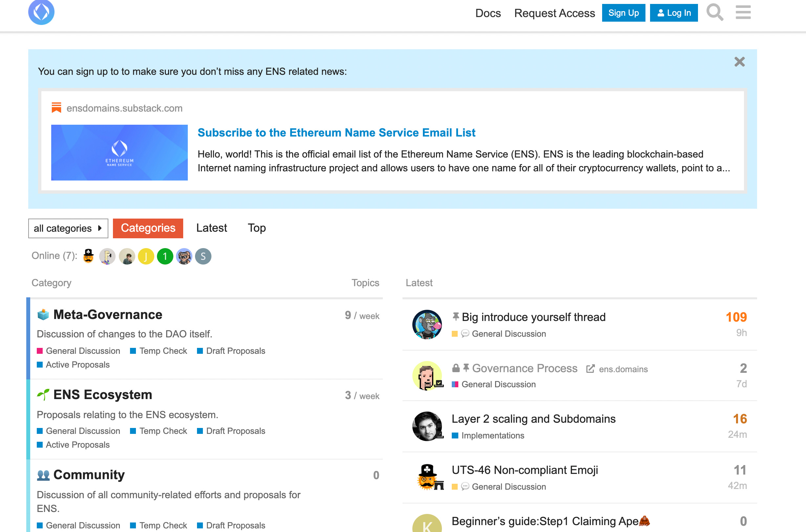Expand the all categories dropdown
The image size is (806, 532).
coord(68,228)
